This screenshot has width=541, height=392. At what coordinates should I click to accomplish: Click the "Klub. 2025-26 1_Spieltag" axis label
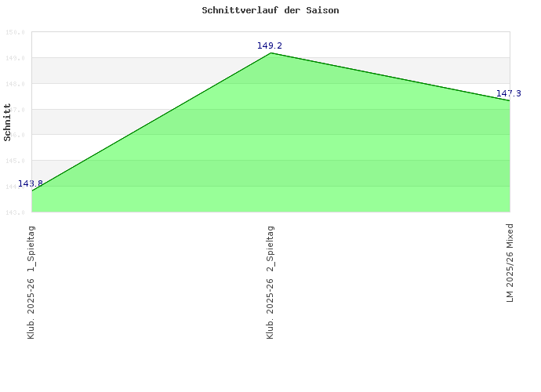tap(31, 281)
